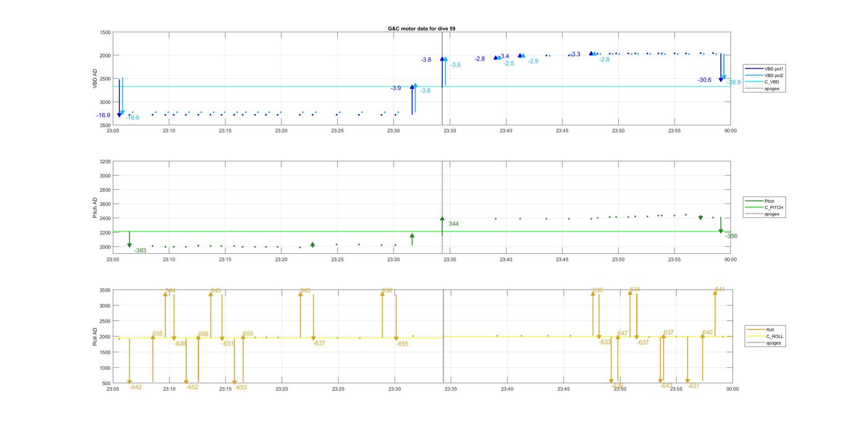Viewport: 868px width, 430px height.
Task: Pick the '636' roll data label
Action: pos(387,290)
